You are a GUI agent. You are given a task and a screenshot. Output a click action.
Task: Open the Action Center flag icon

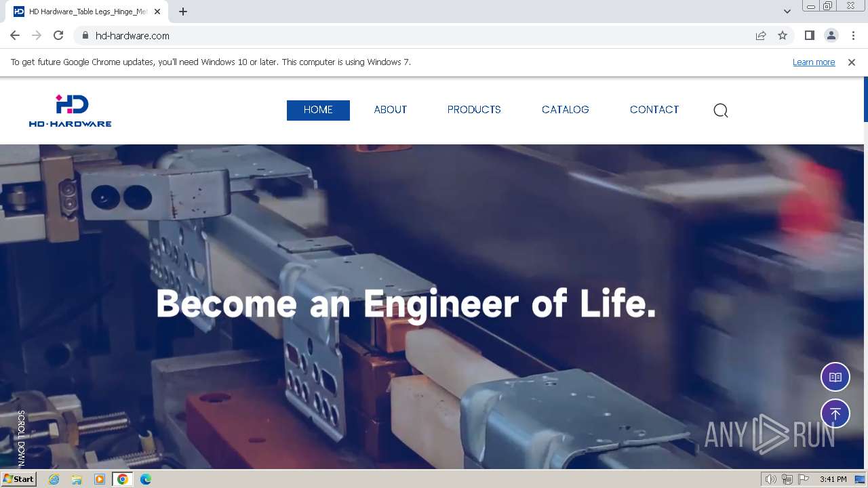tap(804, 479)
